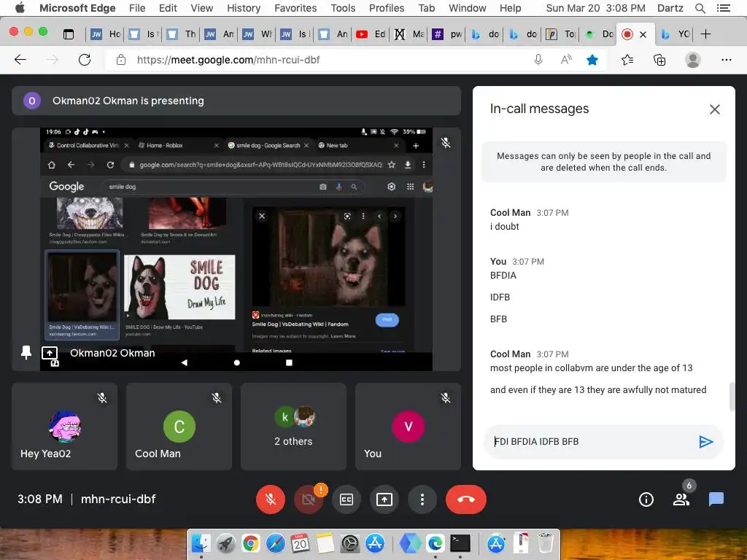Open the Favorites list icon

[627, 60]
